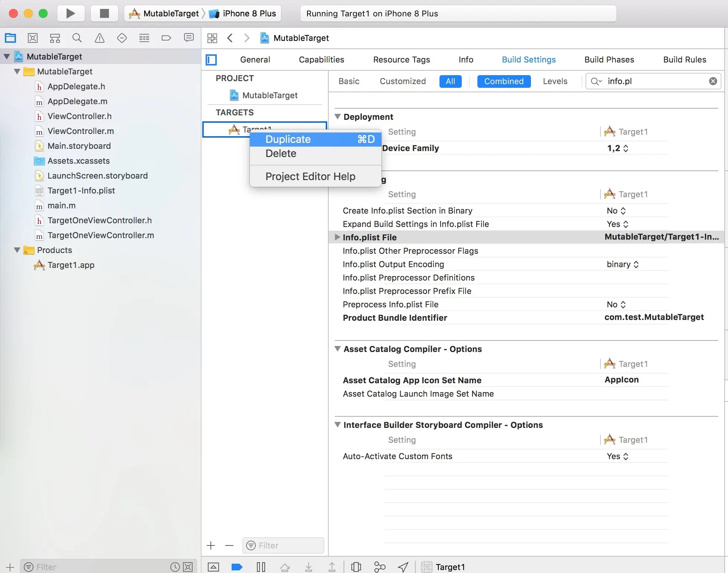Open the Test navigator
The height and width of the screenshot is (573, 728).
[x=122, y=38]
